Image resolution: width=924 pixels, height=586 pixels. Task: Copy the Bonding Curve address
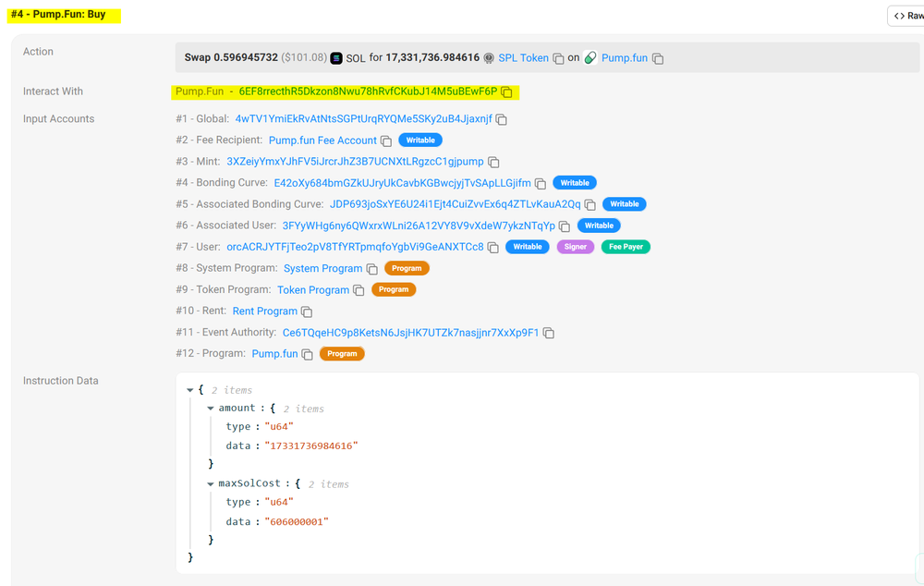pos(541,183)
